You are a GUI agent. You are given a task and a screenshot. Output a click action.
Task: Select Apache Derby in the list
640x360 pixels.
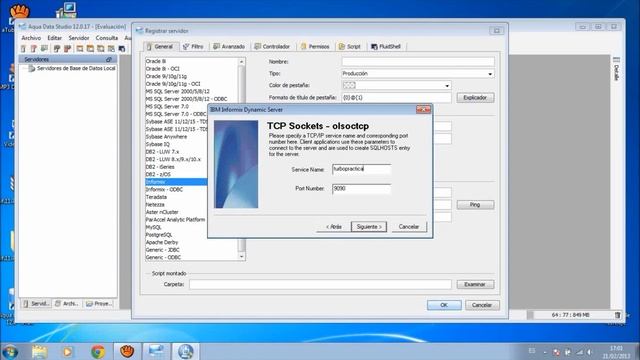tap(162, 242)
